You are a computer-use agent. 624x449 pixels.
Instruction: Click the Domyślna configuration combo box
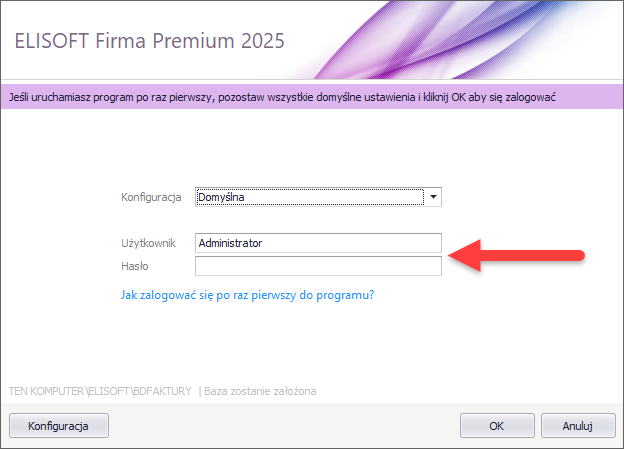308,197
